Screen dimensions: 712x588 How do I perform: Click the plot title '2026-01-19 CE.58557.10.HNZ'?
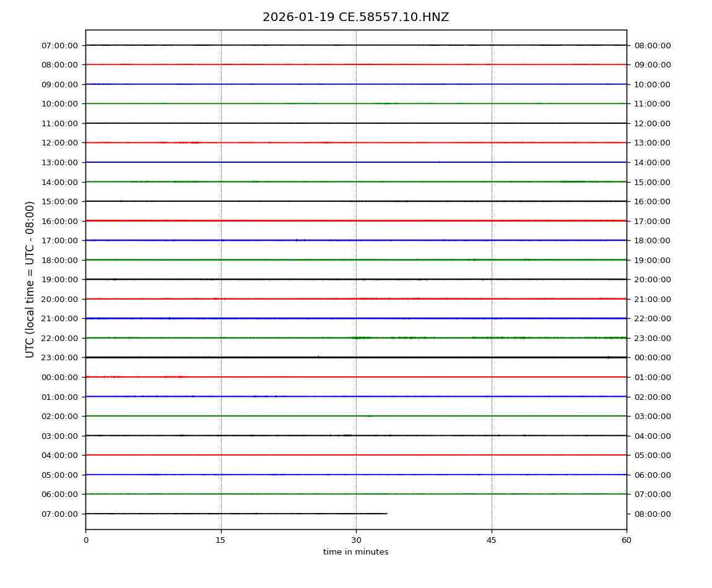(x=355, y=17)
